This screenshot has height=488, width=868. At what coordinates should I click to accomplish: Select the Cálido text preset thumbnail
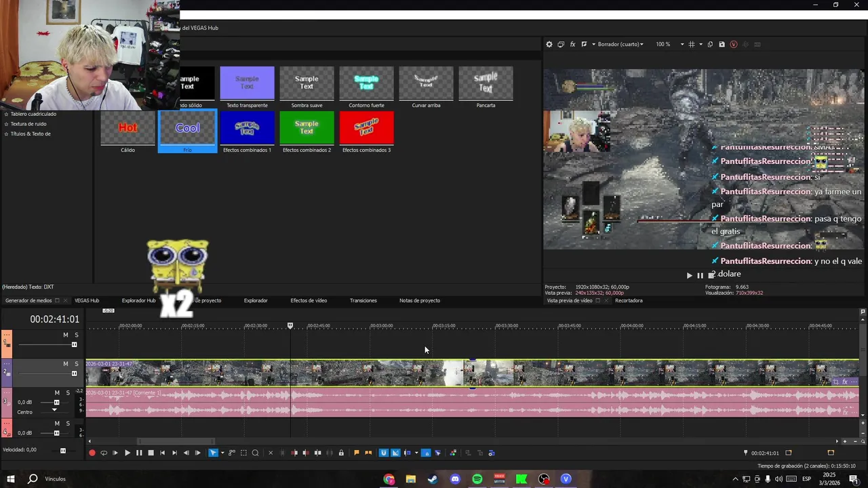click(127, 128)
